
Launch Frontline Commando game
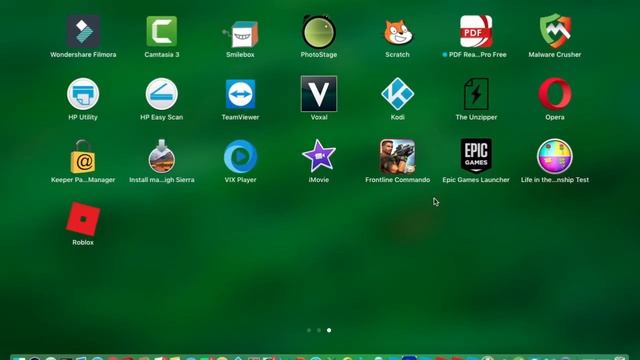(398, 156)
